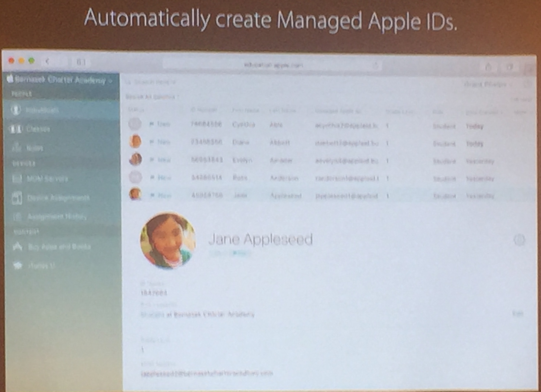Open the Recent All Locations filter
This screenshot has width=541, height=392.
click(152, 97)
